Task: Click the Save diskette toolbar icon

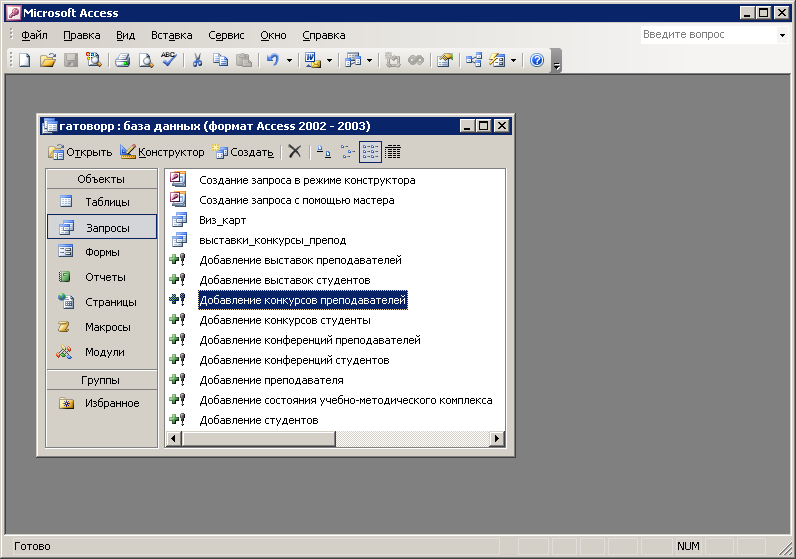Action: pos(71,60)
